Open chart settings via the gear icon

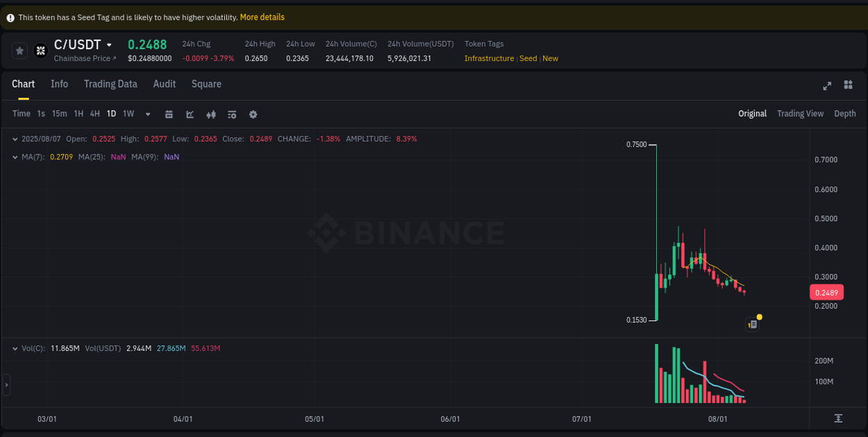[253, 113]
